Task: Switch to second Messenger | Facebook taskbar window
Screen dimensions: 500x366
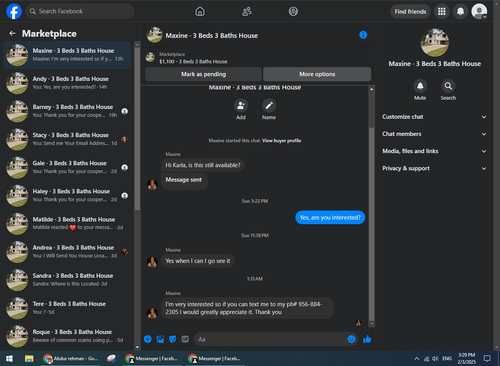Action: pyautogui.click(x=215, y=359)
